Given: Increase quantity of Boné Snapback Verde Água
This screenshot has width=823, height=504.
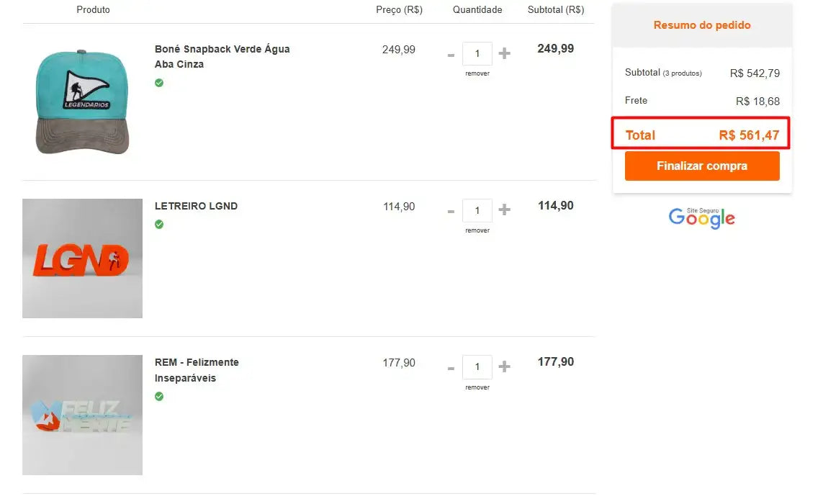Looking at the screenshot, I should click(504, 53).
